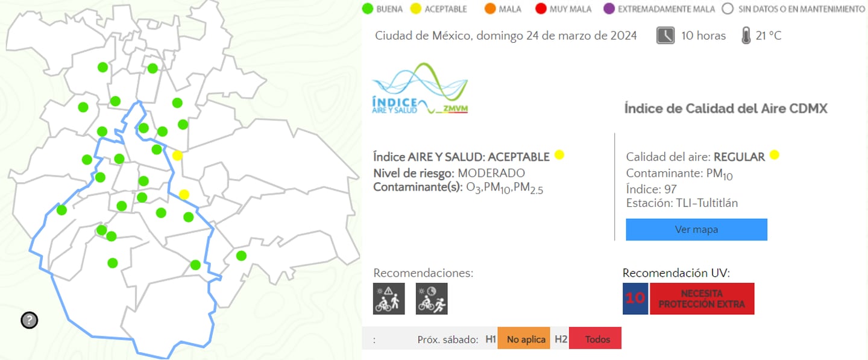Viewport: 868px width, 360px height.
Task: Click Índice AIRE Y SALUD: ACEPTABLE text
Action: click(461, 157)
